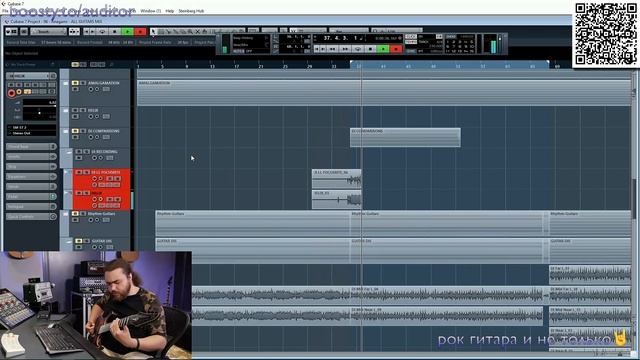Click Rewind on the transport panel
This screenshot has width=640, height=360.
(333, 49)
